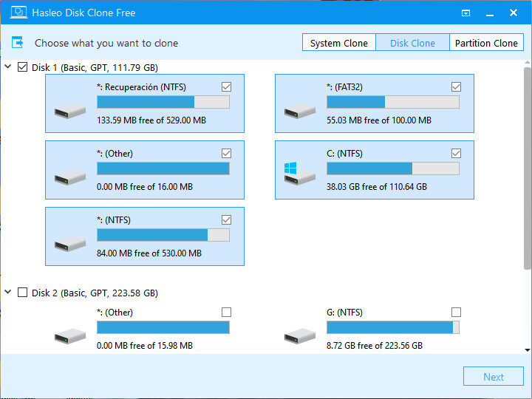
Task: Click the vertical scrollbar thumb
Action: pos(528,168)
